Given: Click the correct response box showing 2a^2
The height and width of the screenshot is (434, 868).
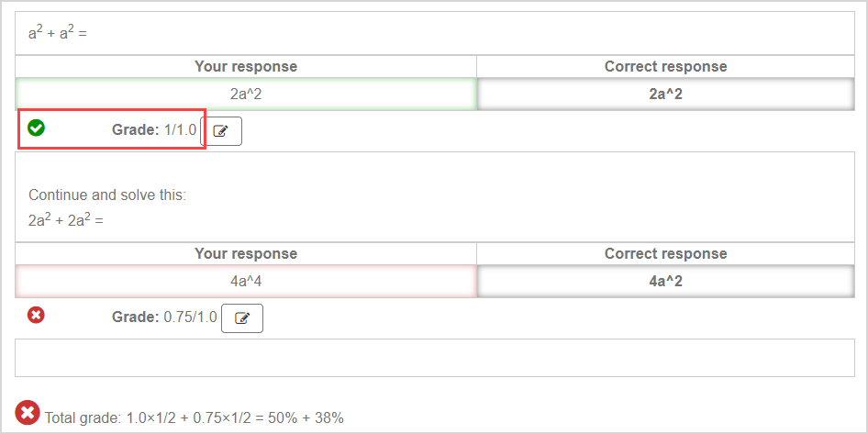Looking at the screenshot, I should click(665, 95).
